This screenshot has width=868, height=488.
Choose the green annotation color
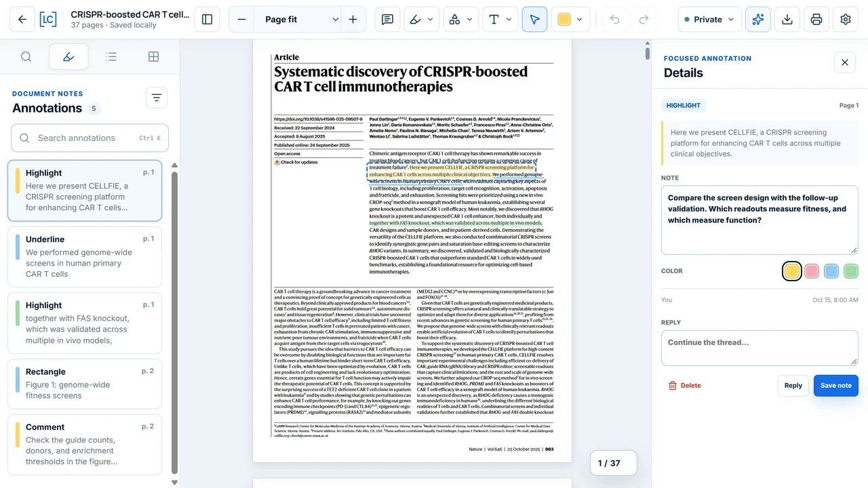click(851, 271)
